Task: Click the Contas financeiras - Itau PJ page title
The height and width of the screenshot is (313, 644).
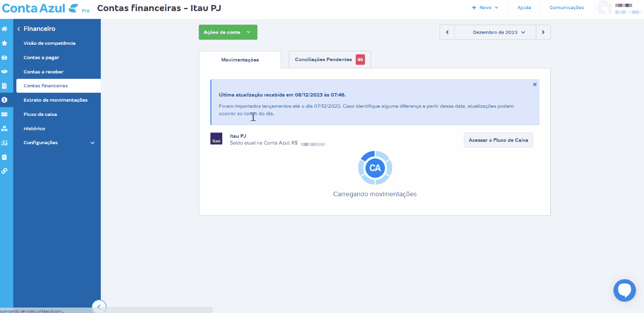Action: [x=159, y=8]
